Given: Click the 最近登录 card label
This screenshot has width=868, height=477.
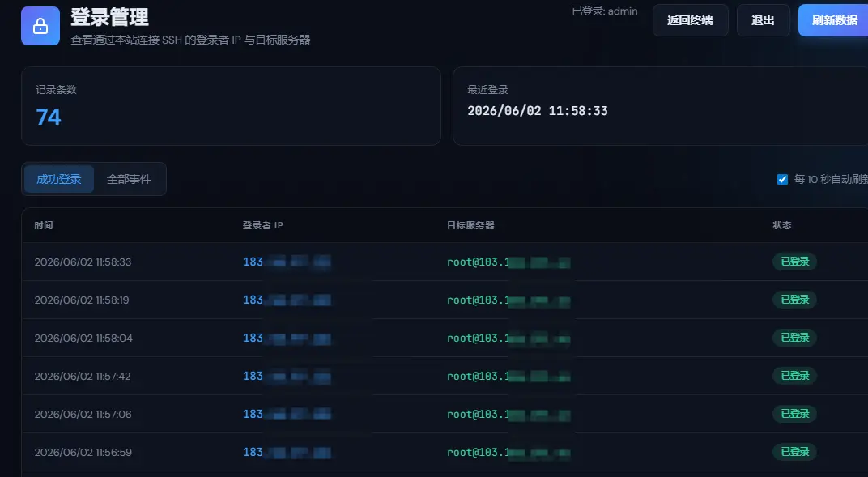Looking at the screenshot, I should (487, 90).
